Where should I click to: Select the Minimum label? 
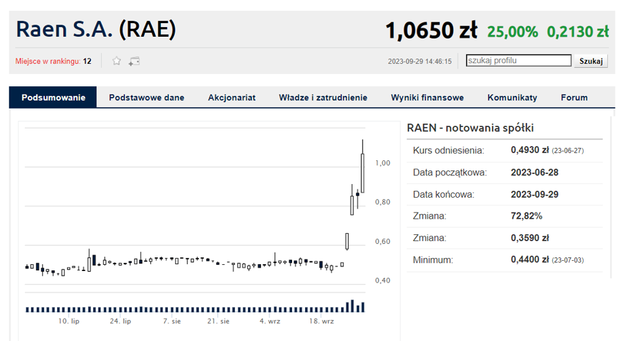coord(433,260)
